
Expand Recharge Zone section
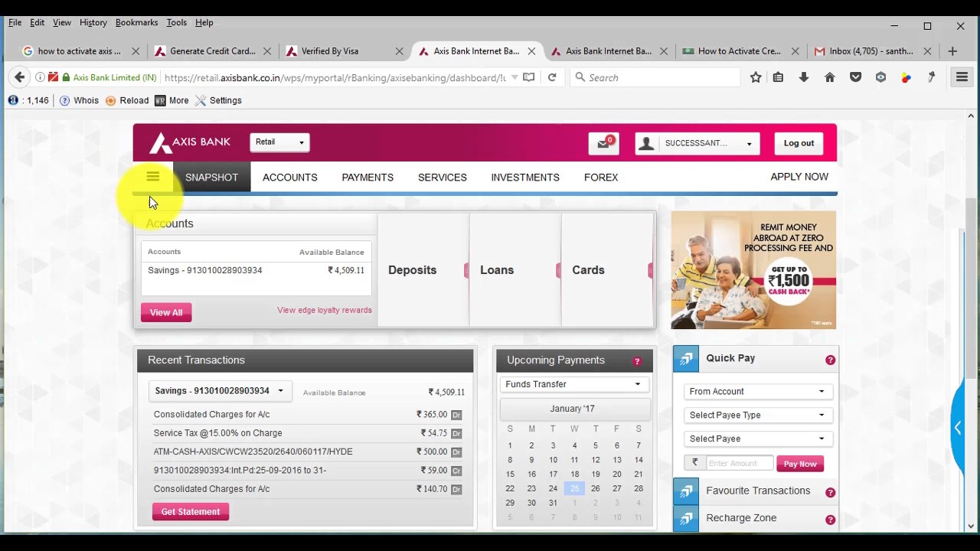point(754,518)
